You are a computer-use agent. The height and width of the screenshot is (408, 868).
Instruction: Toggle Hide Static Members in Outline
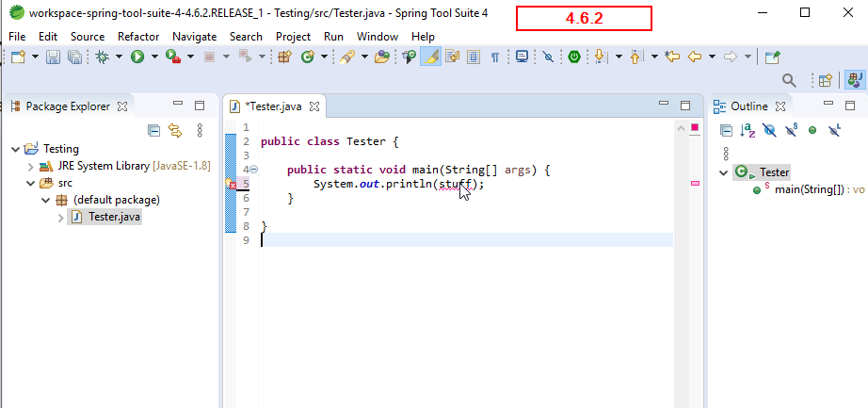[x=791, y=130]
